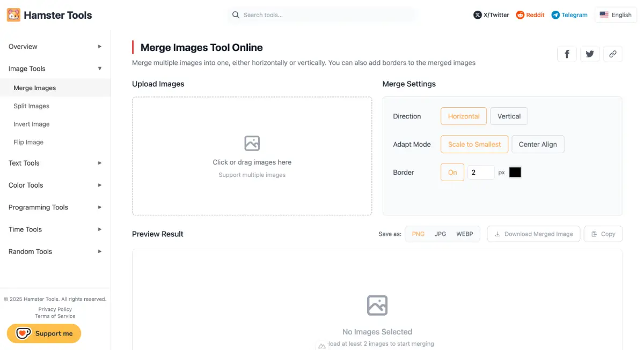The width and height of the screenshot is (644, 350).
Task: Open the X/Twitter social link
Action: [x=491, y=15]
